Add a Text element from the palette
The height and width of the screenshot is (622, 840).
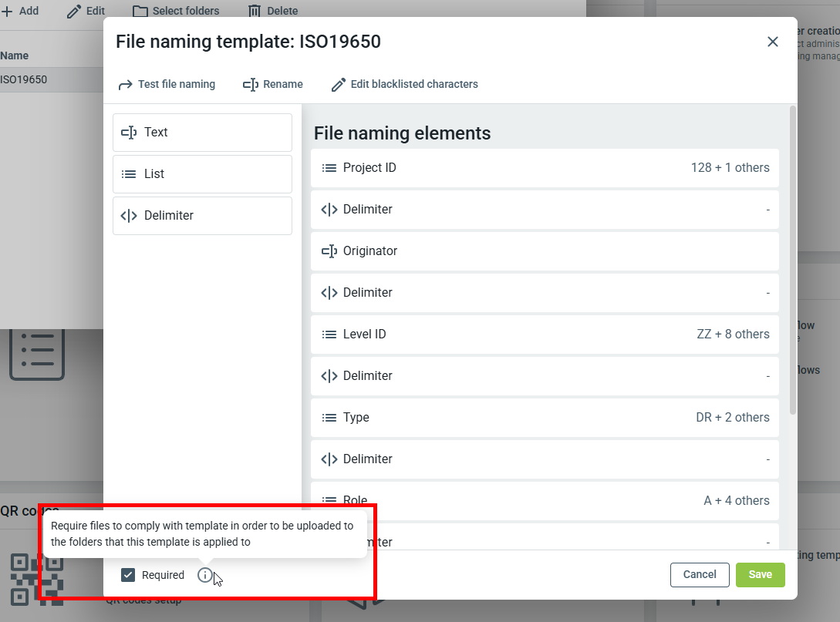(202, 133)
